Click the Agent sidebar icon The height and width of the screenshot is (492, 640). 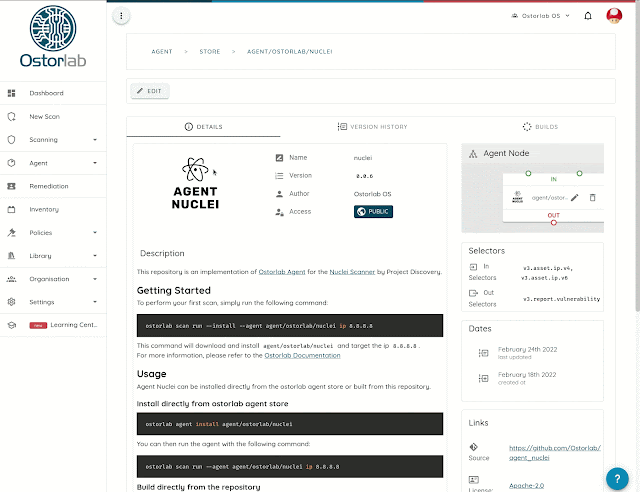(x=11, y=163)
